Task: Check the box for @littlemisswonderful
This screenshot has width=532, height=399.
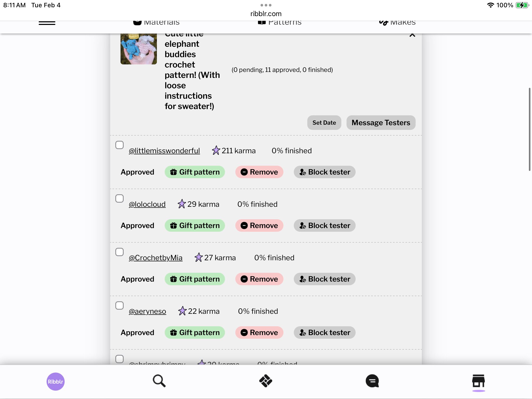Action: click(119, 145)
